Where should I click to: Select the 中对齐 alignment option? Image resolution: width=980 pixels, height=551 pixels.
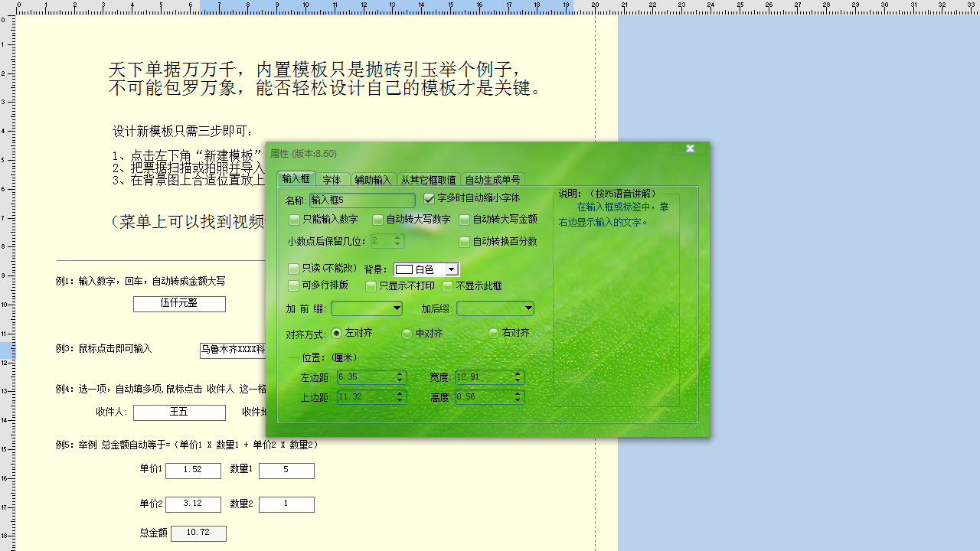407,334
